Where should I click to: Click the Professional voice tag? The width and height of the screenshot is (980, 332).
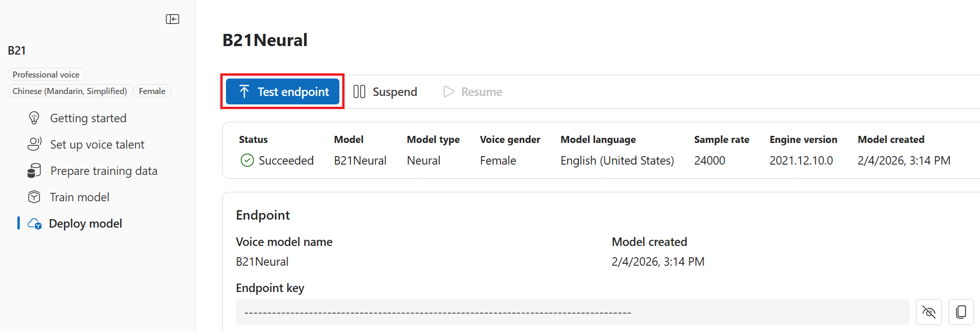(46, 75)
